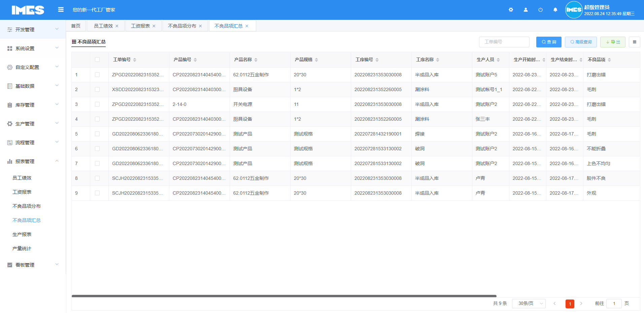Image resolution: width=644 pixels, height=313 pixels.
Task: Click the round IMES avatar badge
Action: point(574,10)
